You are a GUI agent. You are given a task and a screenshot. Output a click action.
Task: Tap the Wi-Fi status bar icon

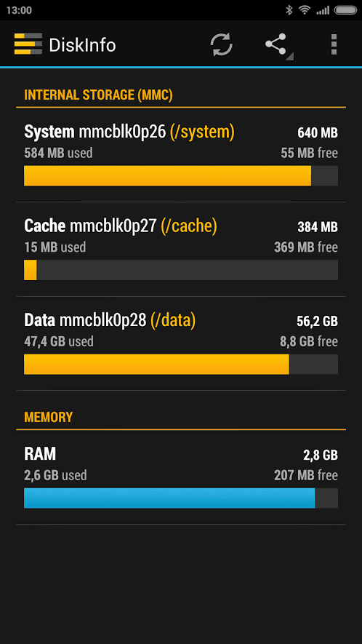coord(304,10)
